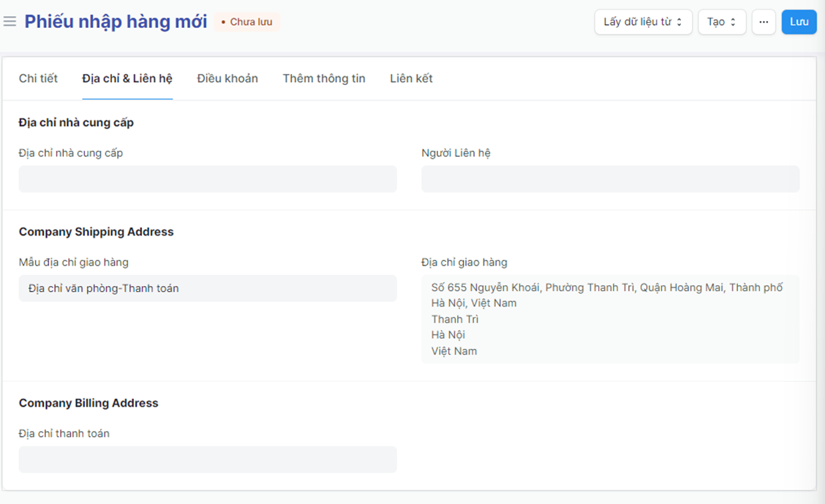825x504 pixels.
Task: Go to the "Điều khoản" tab
Action: [227, 78]
